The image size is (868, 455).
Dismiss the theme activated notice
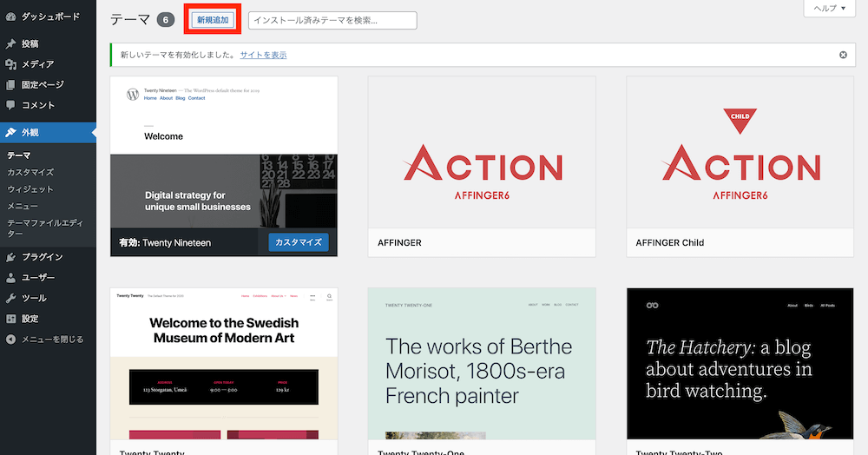coord(843,55)
